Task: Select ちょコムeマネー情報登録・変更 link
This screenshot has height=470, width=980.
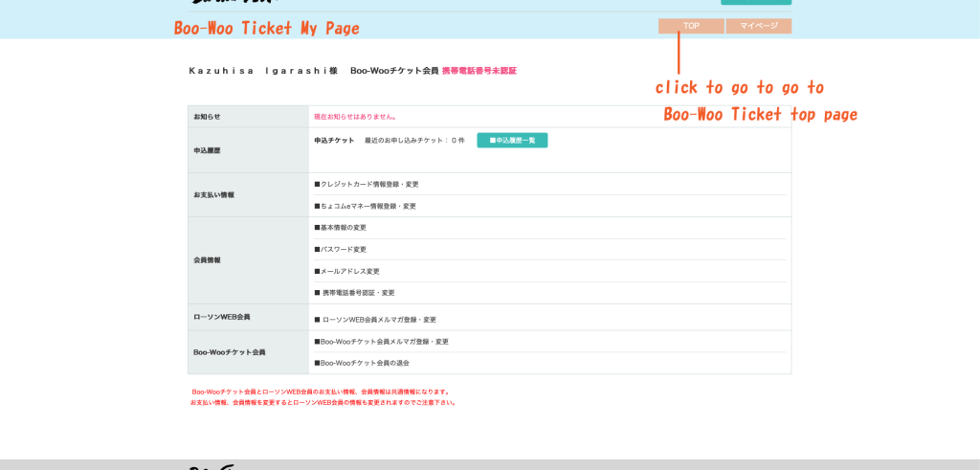Action: [x=367, y=206]
